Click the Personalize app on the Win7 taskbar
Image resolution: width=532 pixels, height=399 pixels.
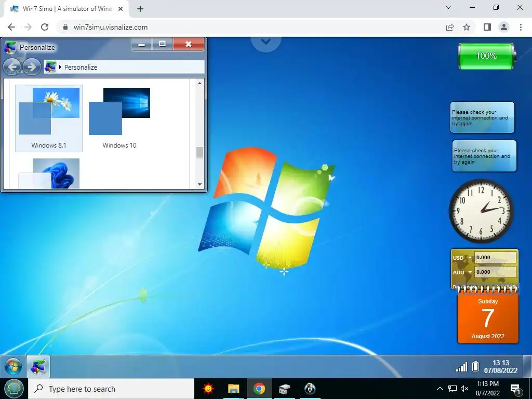click(38, 367)
